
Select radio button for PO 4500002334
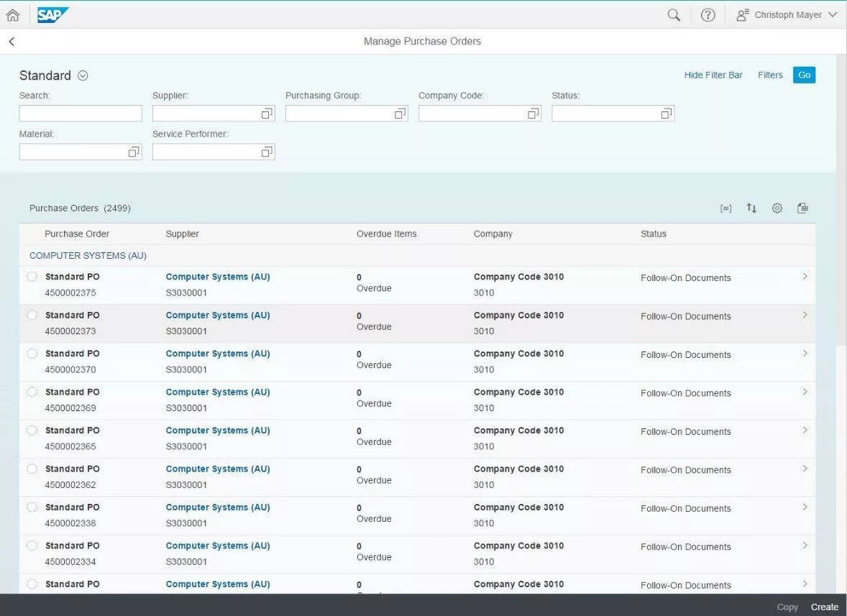32,546
